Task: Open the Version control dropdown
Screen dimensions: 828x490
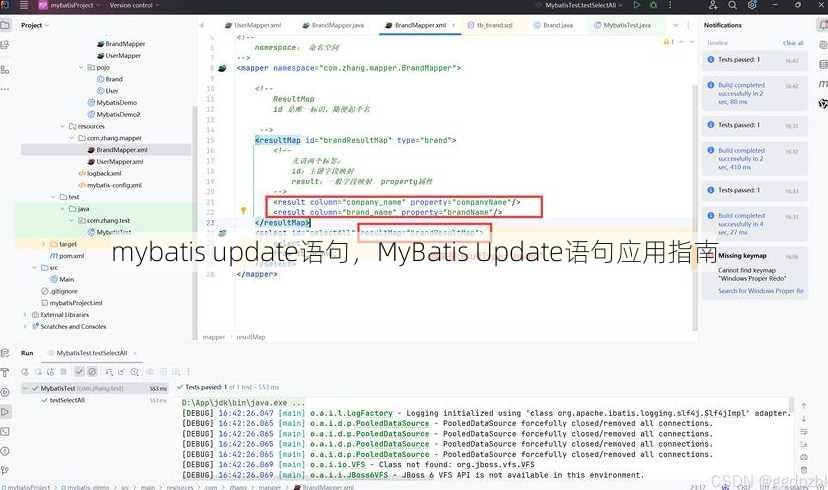Action: coord(134,5)
